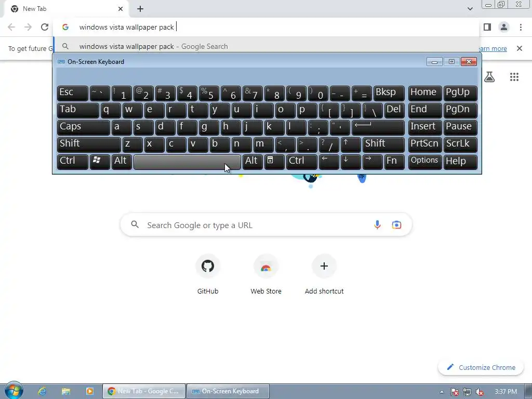Go forward in Chrome
This screenshot has width=532, height=399.
pyautogui.click(x=28, y=27)
